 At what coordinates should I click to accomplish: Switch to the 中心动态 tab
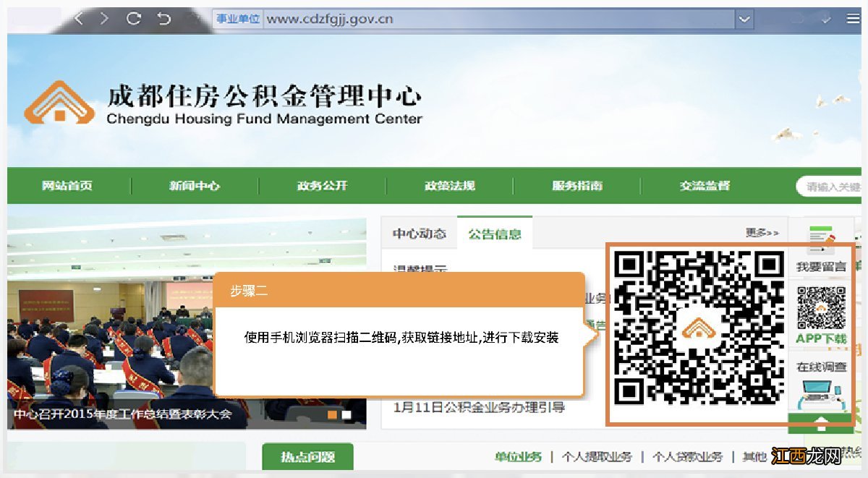click(x=418, y=233)
